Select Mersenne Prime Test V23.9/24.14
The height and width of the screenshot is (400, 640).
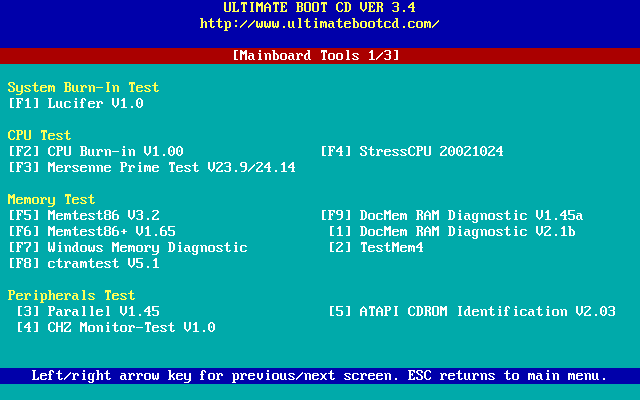point(152,167)
